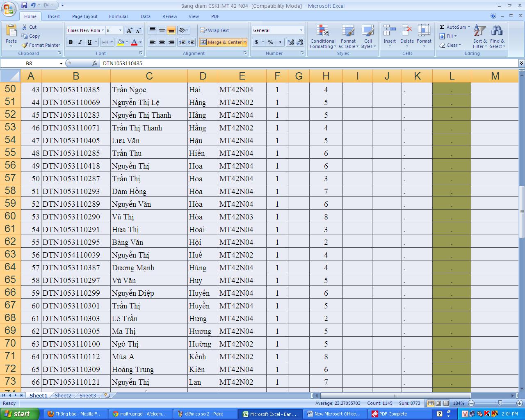The image size is (525, 420).
Task: Open the General number format dropdown
Action: click(x=301, y=30)
